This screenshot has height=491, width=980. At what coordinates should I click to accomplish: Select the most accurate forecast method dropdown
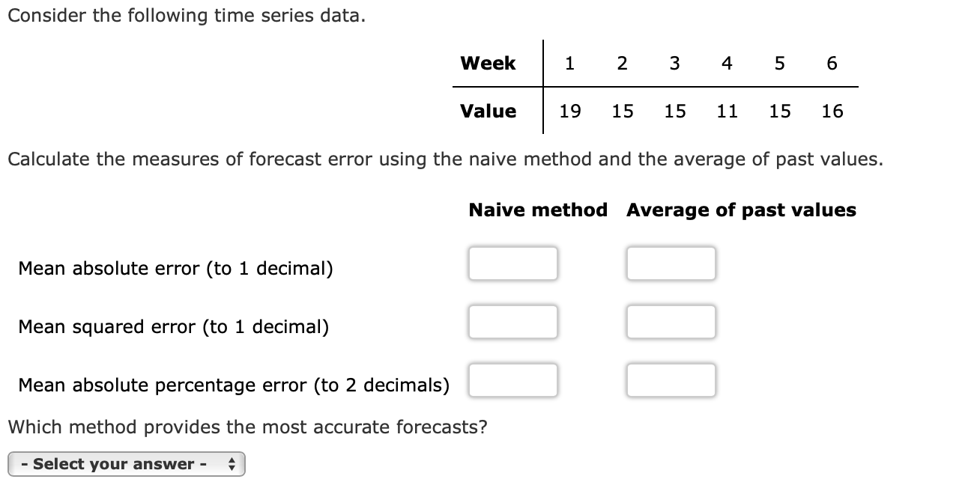[126, 463]
